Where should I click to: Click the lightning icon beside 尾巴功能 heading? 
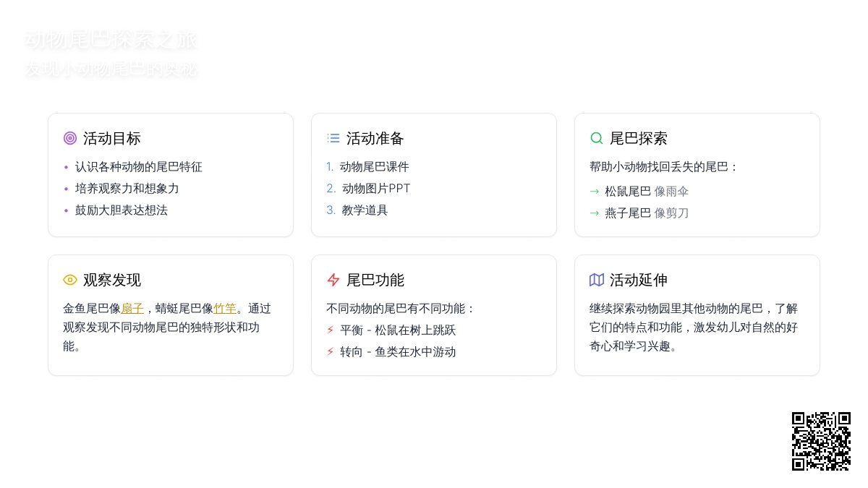click(333, 280)
